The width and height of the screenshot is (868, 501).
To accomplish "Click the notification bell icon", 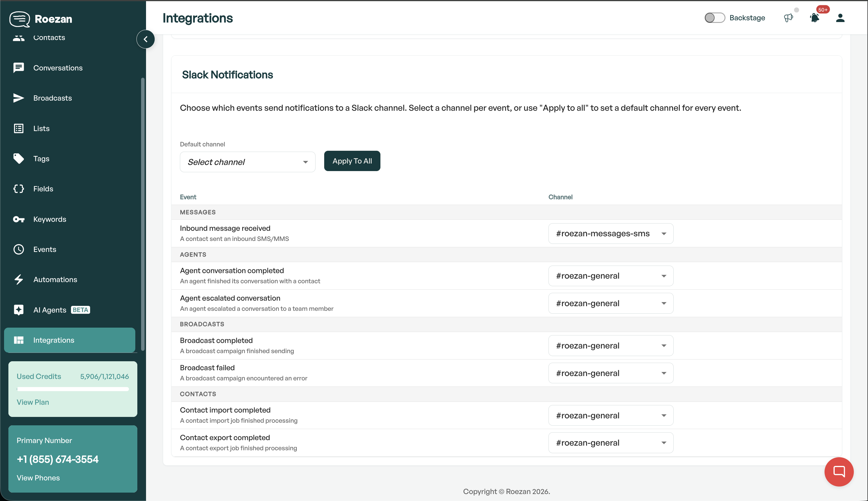I will coord(814,18).
